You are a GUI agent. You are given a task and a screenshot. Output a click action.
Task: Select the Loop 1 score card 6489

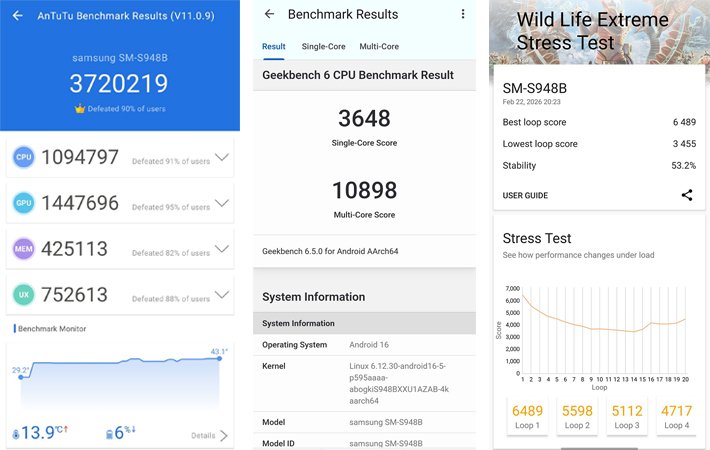[x=527, y=416]
